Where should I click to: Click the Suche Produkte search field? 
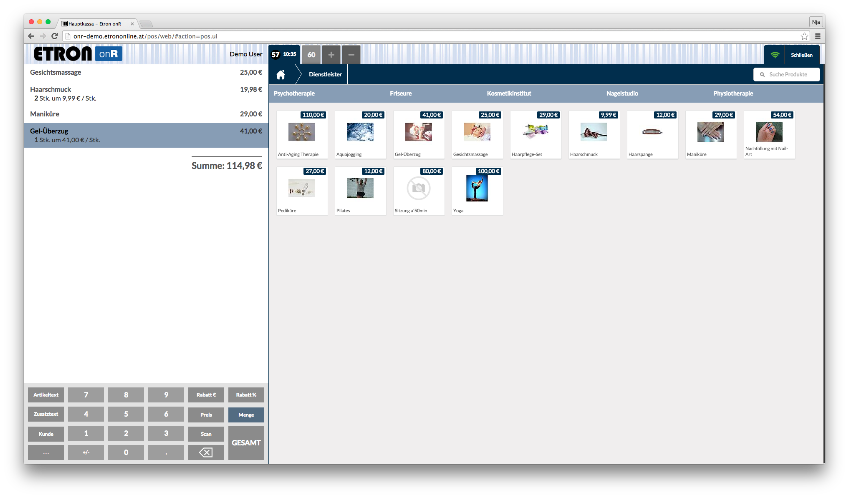[x=787, y=74]
